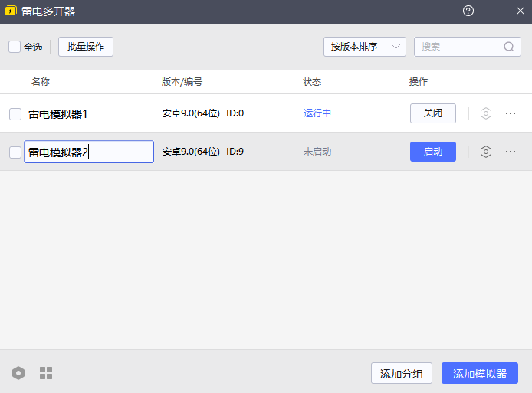Click the 添加分组 button

click(402, 374)
